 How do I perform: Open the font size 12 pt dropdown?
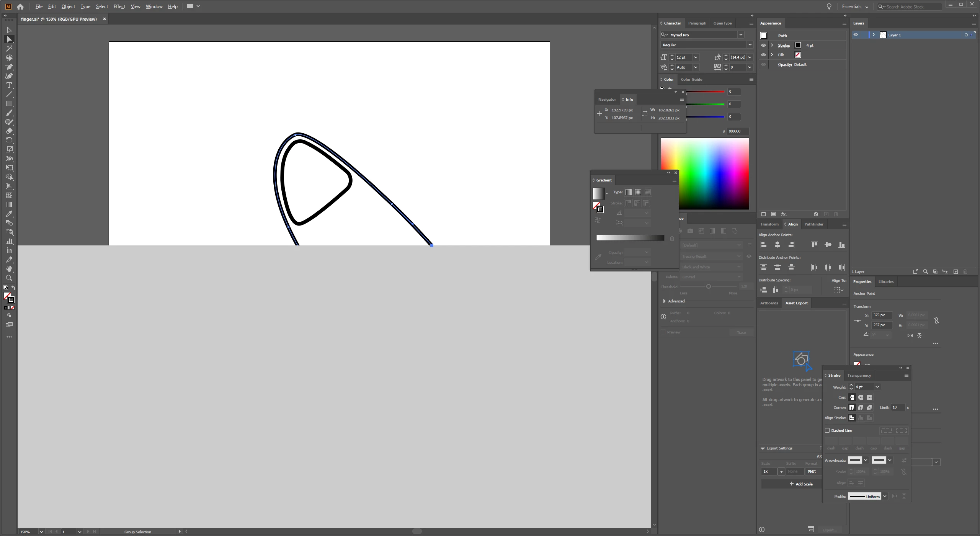696,57
